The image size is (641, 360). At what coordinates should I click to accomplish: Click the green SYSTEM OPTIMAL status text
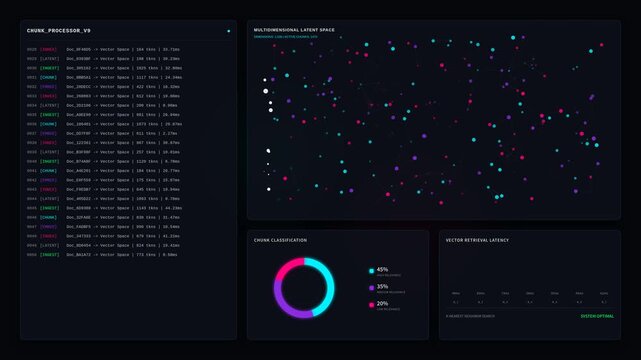(597, 316)
